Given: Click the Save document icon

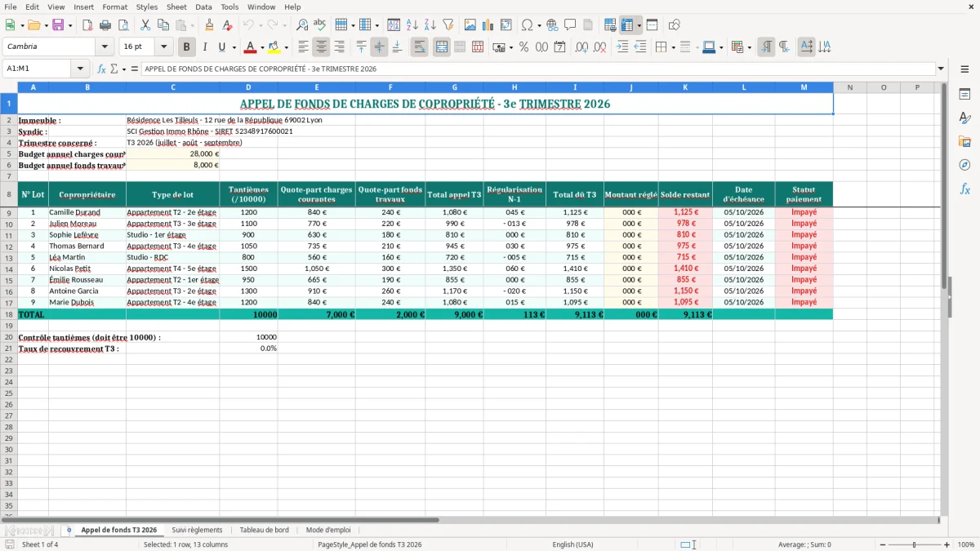Looking at the screenshot, I should pyautogui.click(x=58, y=25).
